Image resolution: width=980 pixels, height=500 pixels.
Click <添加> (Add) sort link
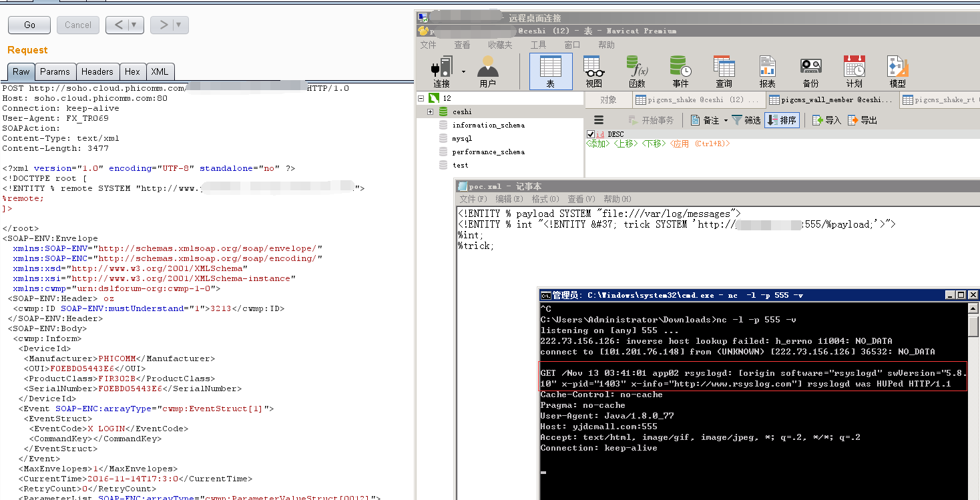tap(598, 144)
